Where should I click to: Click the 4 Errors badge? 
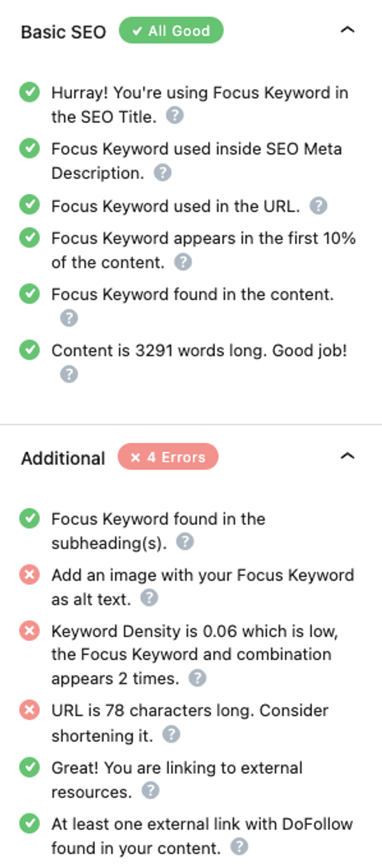pos(167,457)
